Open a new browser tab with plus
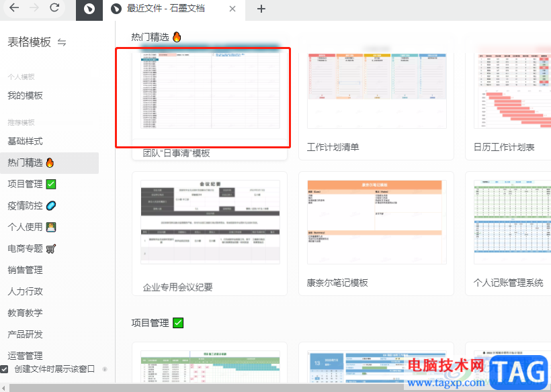Viewport: 551px width, 392px height. (261, 9)
